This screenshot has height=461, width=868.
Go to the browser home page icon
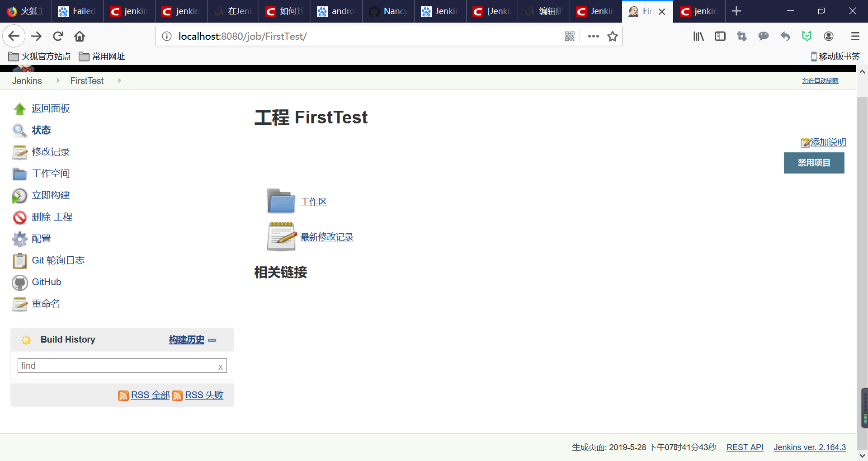[x=80, y=36]
